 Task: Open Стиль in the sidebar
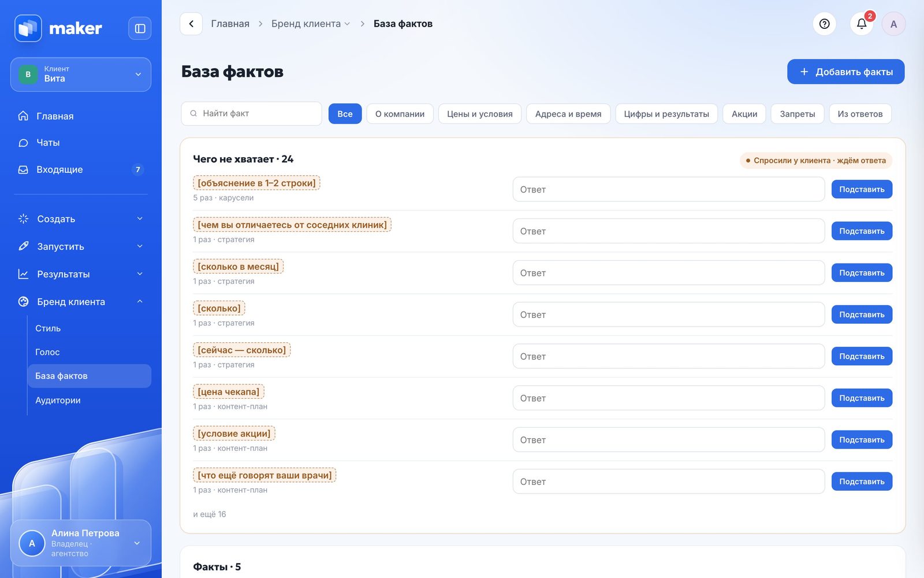(48, 328)
